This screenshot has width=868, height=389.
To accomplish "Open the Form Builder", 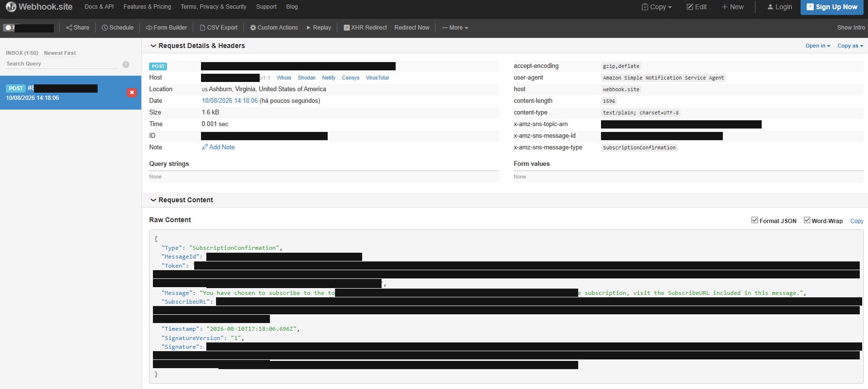I will click(167, 28).
